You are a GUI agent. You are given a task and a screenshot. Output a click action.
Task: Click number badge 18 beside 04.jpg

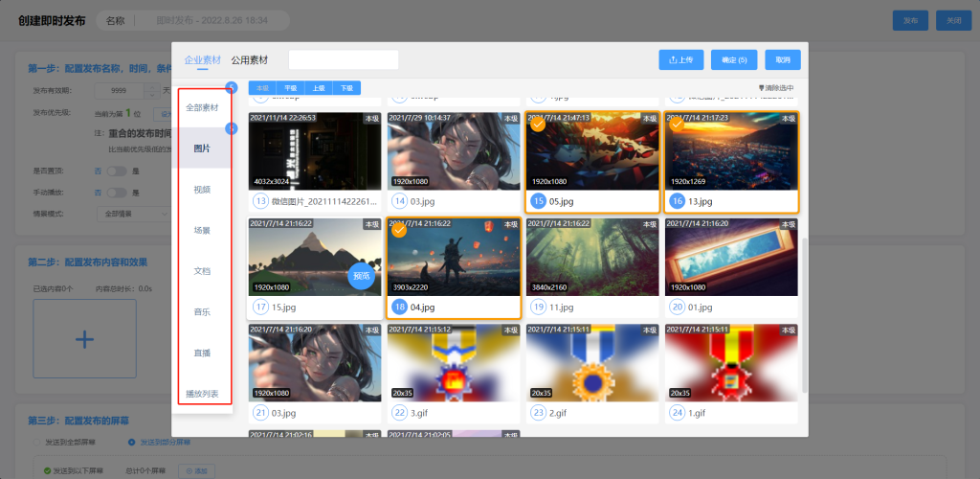pyautogui.click(x=399, y=307)
